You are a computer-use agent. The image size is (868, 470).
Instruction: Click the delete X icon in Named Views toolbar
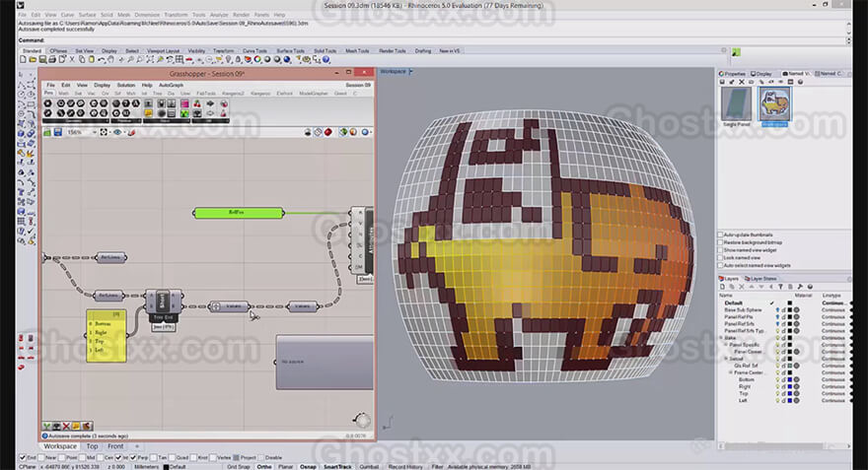click(x=741, y=82)
